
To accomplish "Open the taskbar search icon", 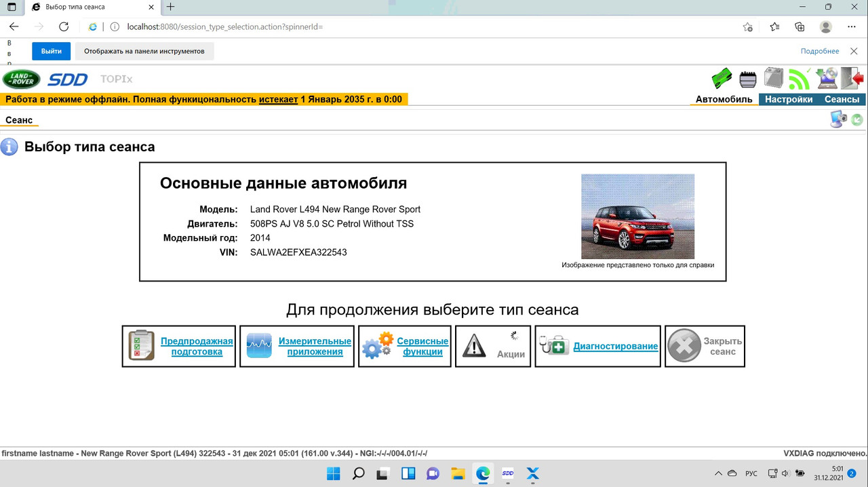I will pyautogui.click(x=359, y=473).
